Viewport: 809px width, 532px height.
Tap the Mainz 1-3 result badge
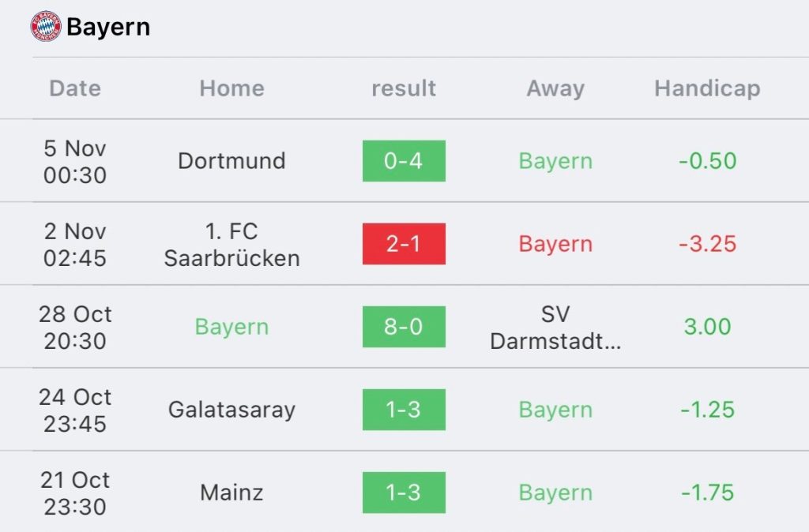click(404, 493)
